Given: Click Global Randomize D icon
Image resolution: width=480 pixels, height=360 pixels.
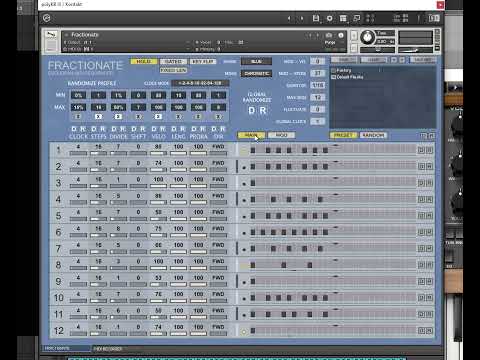Looking at the screenshot, I should pyautogui.click(x=252, y=111).
